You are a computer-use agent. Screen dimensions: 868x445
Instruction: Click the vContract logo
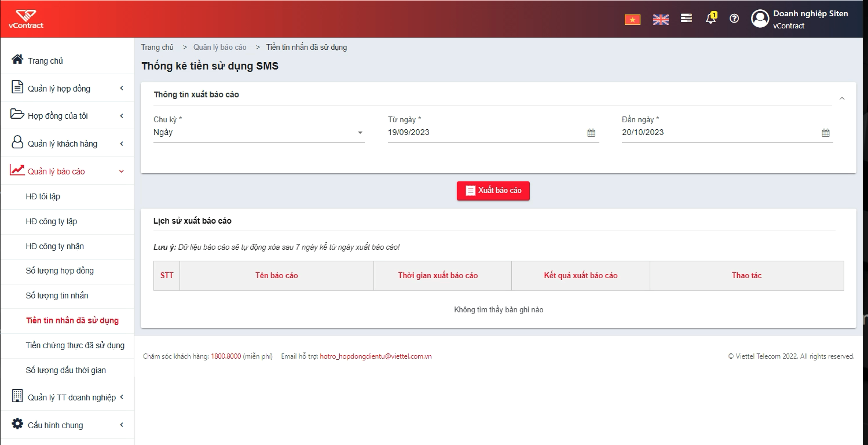pyautogui.click(x=26, y=19)
